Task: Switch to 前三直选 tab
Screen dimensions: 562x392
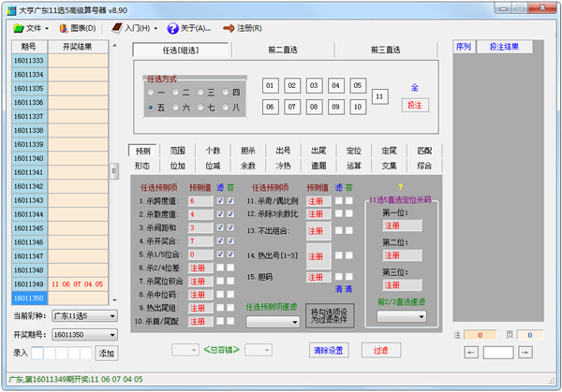Action: pos(386,50)
